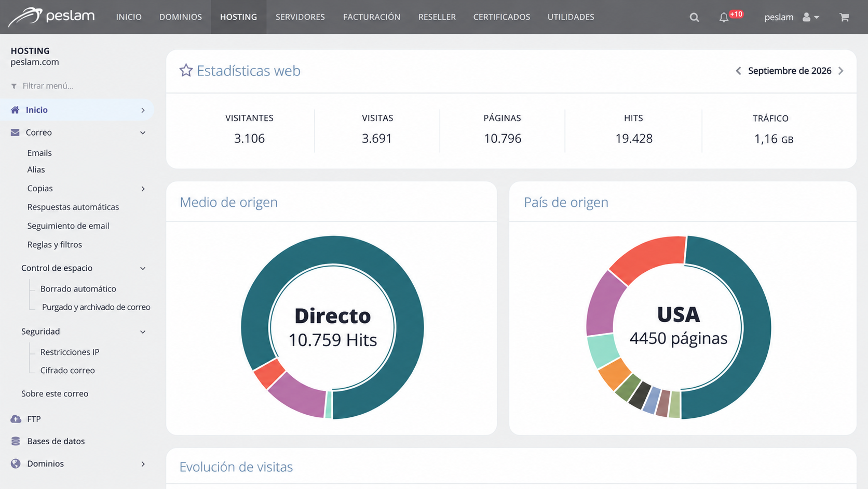Open the DOMINIOS top menu

coord(181,17)
